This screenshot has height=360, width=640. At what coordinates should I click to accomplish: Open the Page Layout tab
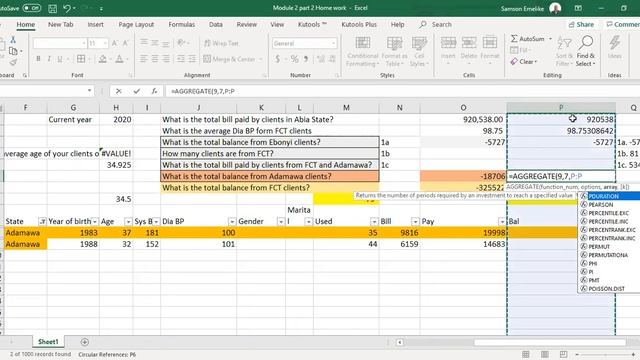[x=136, y=24]
